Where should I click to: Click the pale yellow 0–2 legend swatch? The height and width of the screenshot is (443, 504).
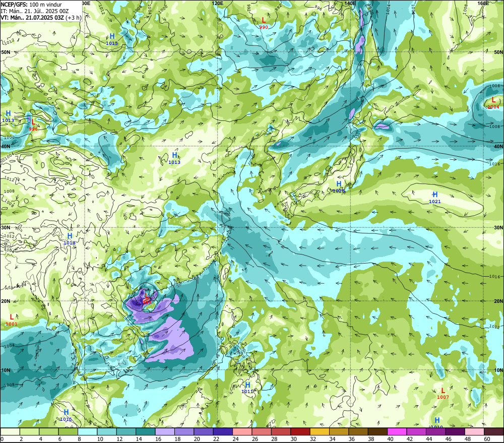pos(10,432)
